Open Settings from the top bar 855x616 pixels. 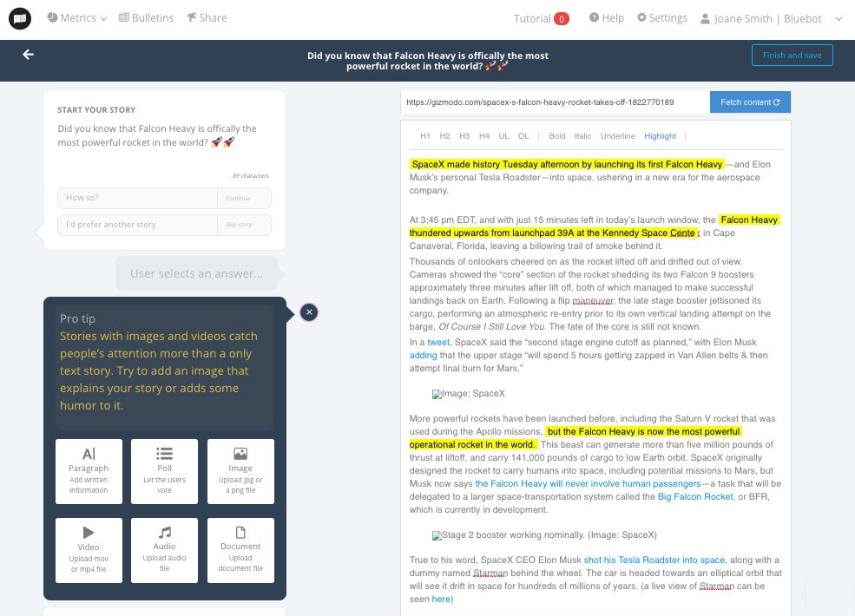coord(662,18)
